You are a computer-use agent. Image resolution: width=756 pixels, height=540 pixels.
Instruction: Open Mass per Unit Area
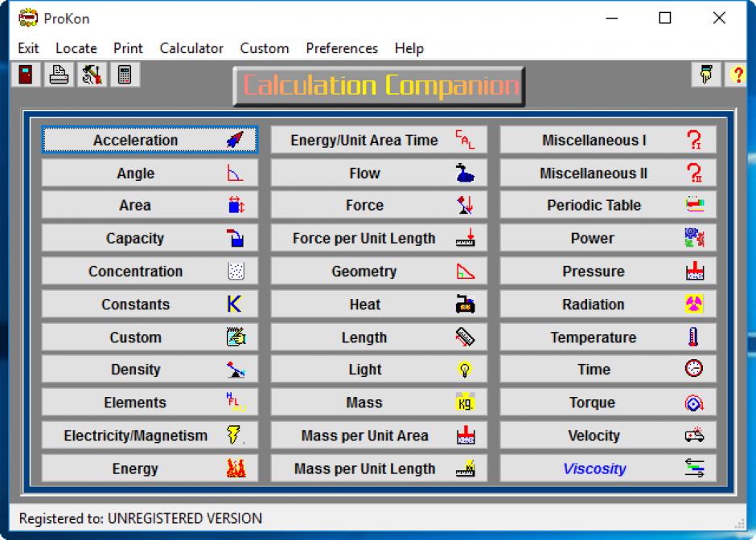coord(379,435)
